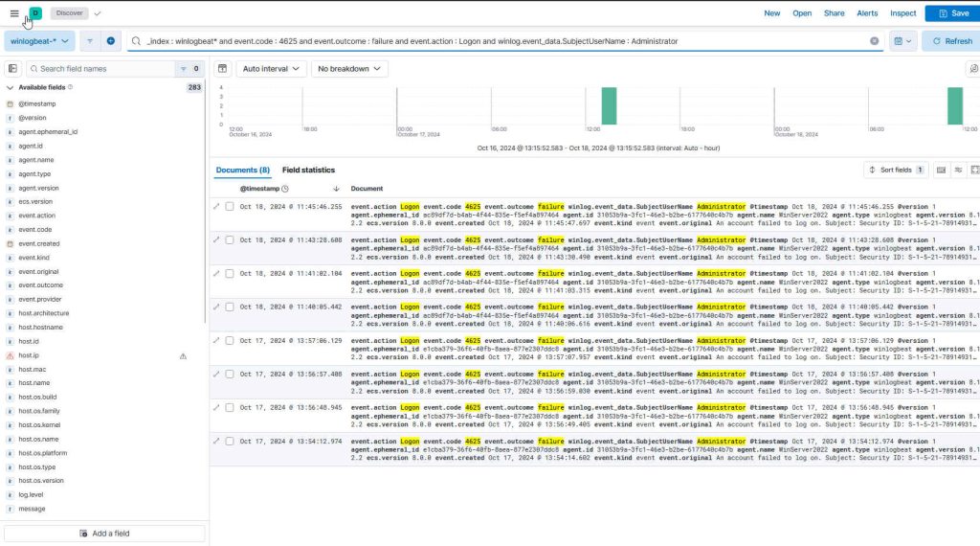Expand document Oct 18 11:41:02.104

[x=216, y=273]
